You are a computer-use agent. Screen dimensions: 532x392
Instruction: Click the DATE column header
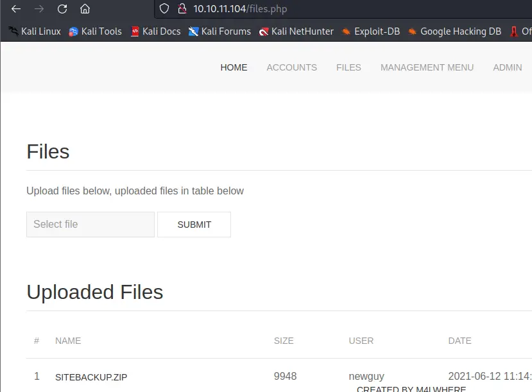click(x=459, y=341)
